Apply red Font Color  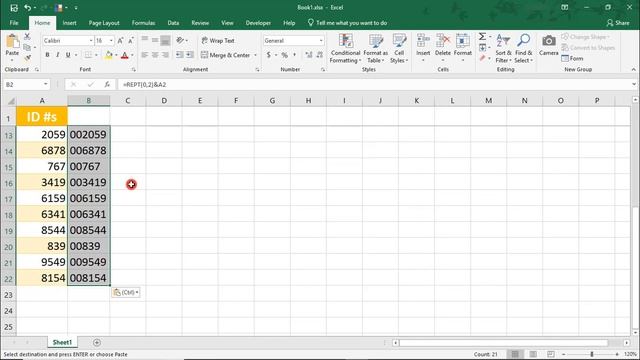click(125, 55)
